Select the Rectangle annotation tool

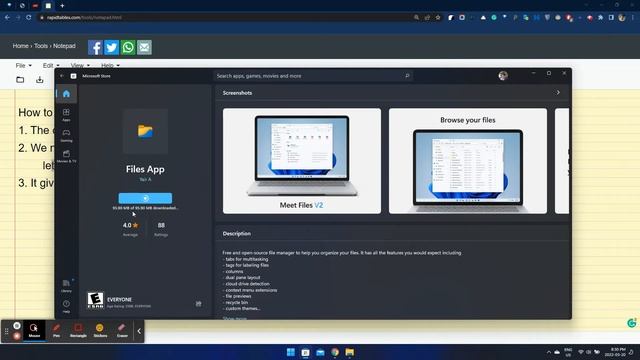tap(78, 330)
